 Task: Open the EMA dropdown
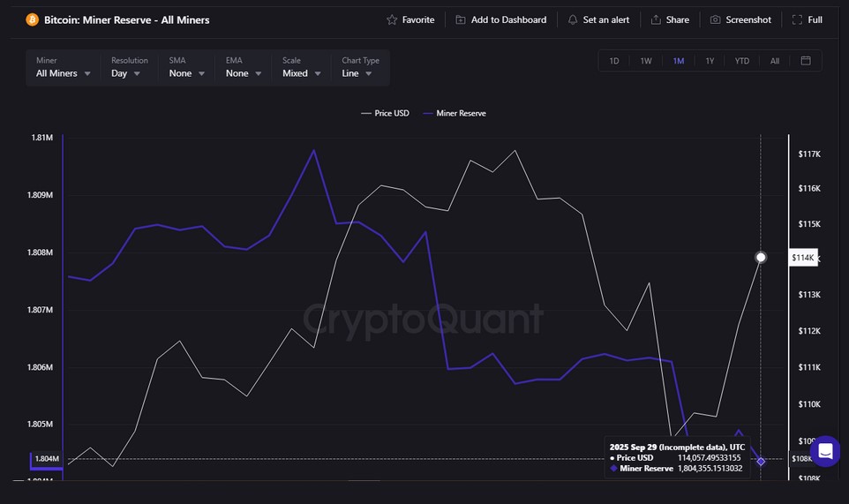[x=244, y=73]
